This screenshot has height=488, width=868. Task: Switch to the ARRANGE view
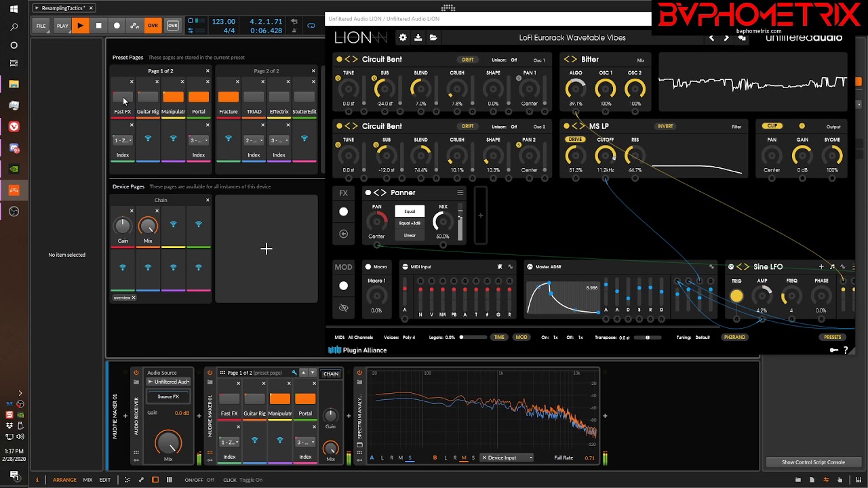click(65, 480)
